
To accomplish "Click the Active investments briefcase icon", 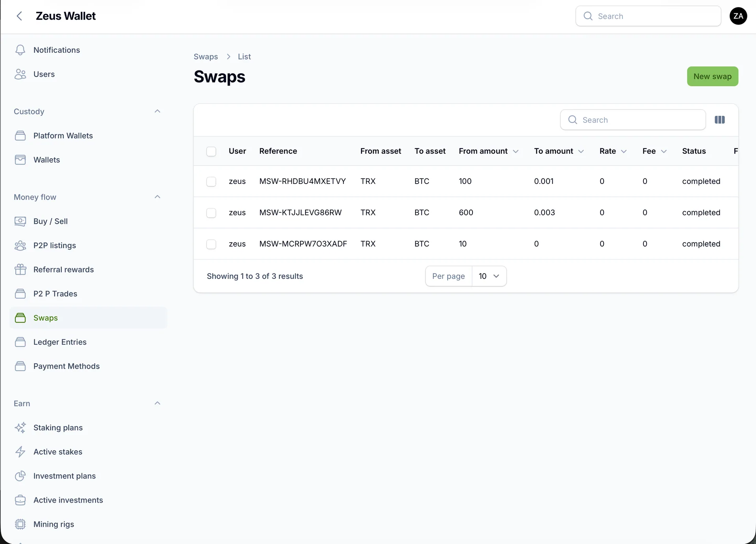I will click(20, 500).
